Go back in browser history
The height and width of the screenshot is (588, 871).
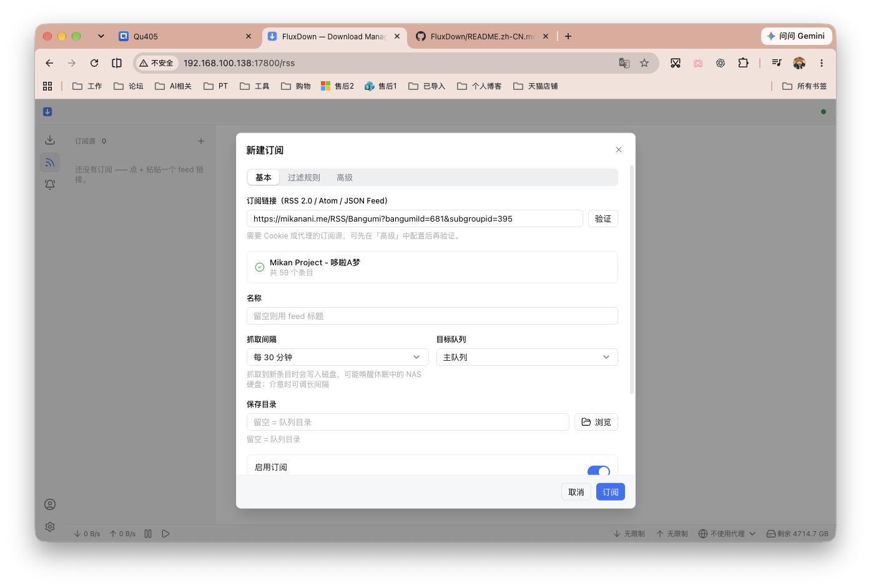coord(49,63)
